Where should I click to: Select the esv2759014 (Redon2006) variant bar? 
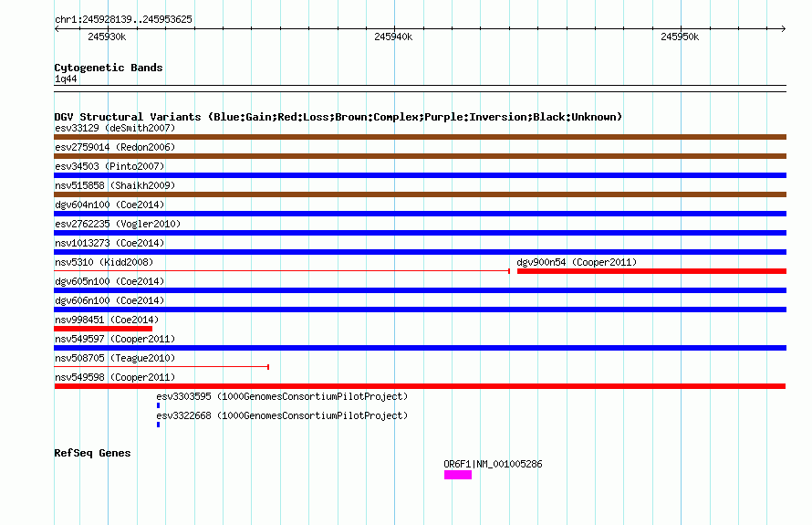click(420, 156)
